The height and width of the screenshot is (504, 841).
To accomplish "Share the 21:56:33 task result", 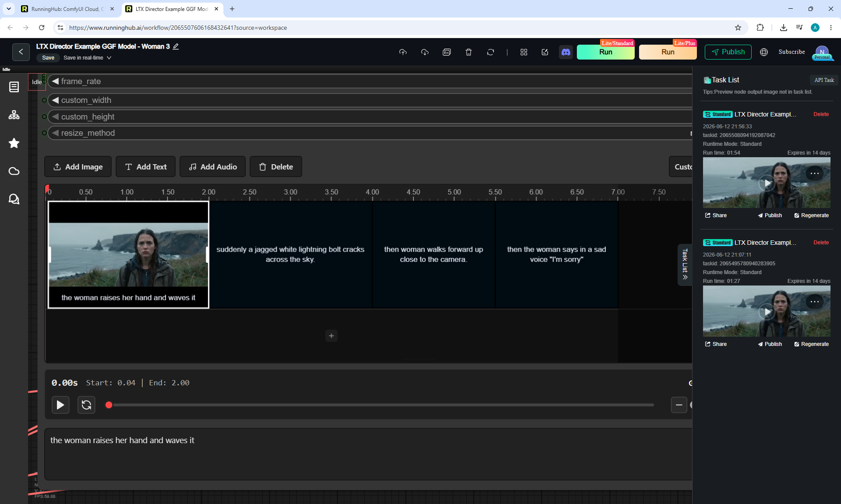I will [x=716, y=215].
